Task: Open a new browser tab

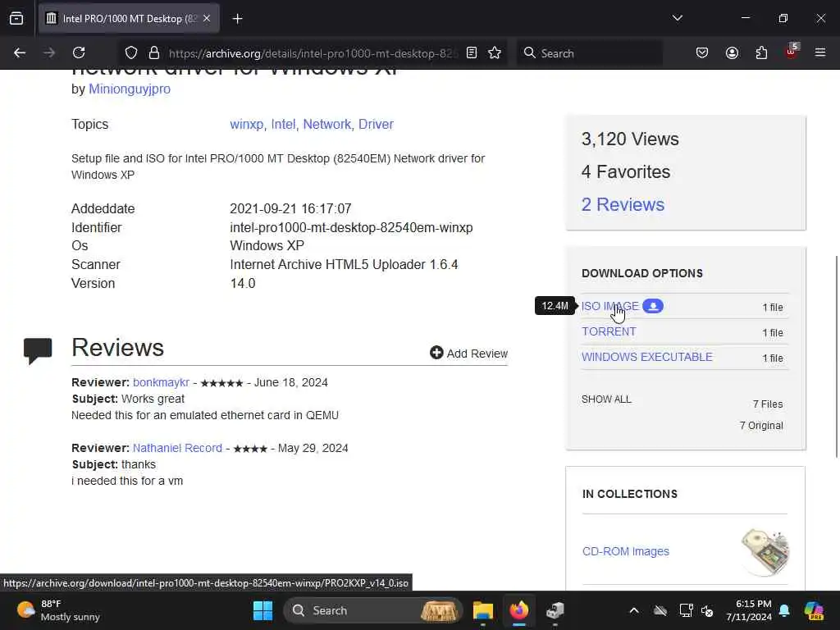Action: click(x=237, y=19)
